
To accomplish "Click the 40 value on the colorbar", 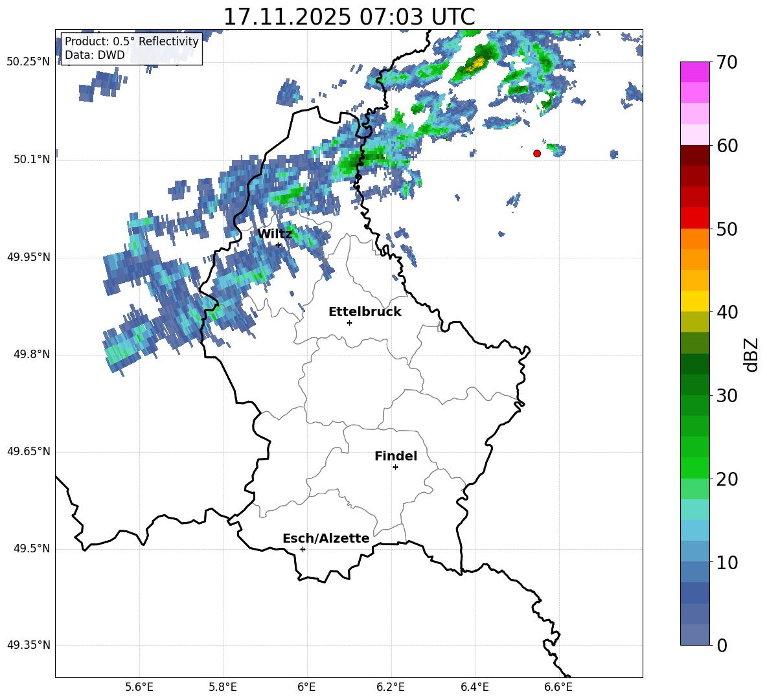I will click(727, 312).
